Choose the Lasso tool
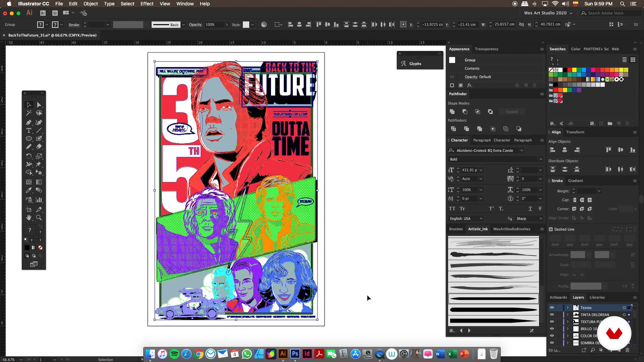 [x=39, y=113]
